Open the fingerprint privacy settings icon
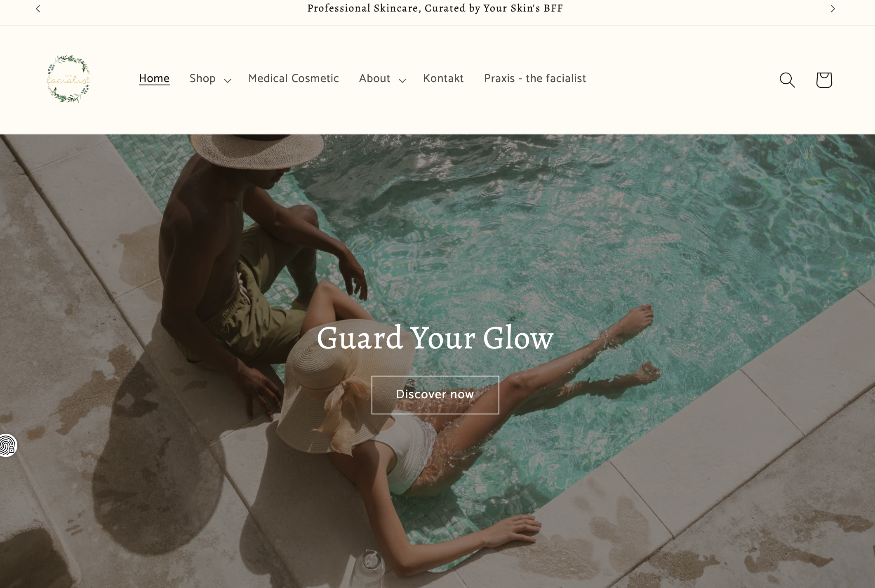Image resolution: width=875 pixels, height=588 pixels. click(x=8, y=446)
